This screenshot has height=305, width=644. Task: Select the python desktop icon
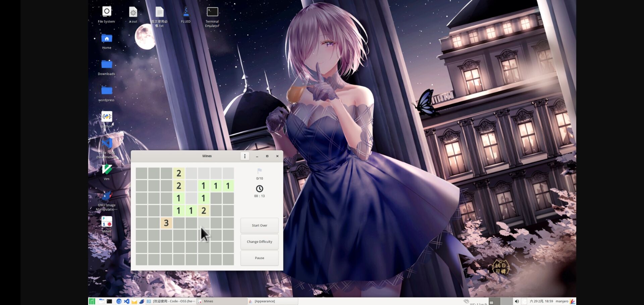coord(107,119)
